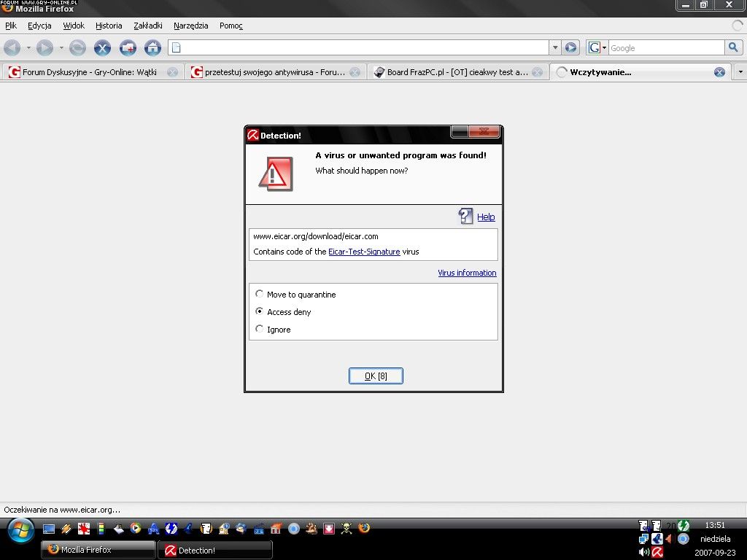Click the Help question mark icon in dialog
Screen dimensions: 747x560
click(x=465, y=216)
